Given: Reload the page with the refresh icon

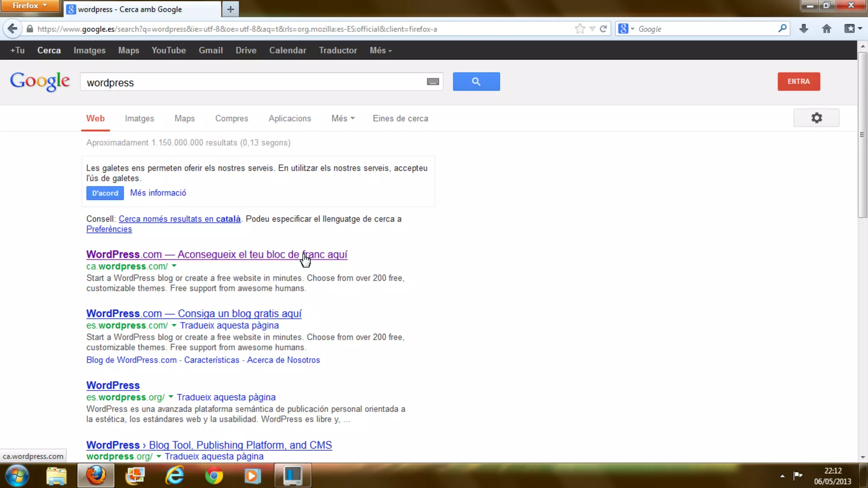Looking at the screenshot, I should coord(603,29).
